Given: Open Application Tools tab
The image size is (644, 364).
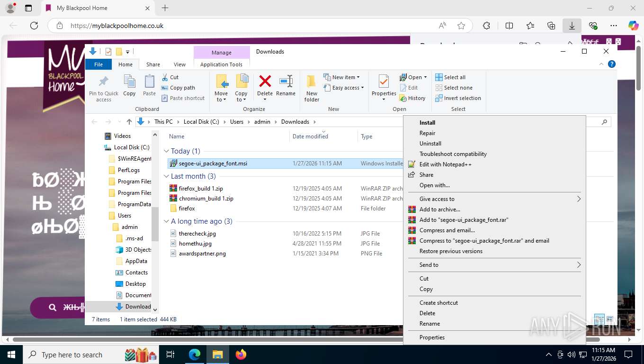Looking at the screenshot, I should click(221, 64).
